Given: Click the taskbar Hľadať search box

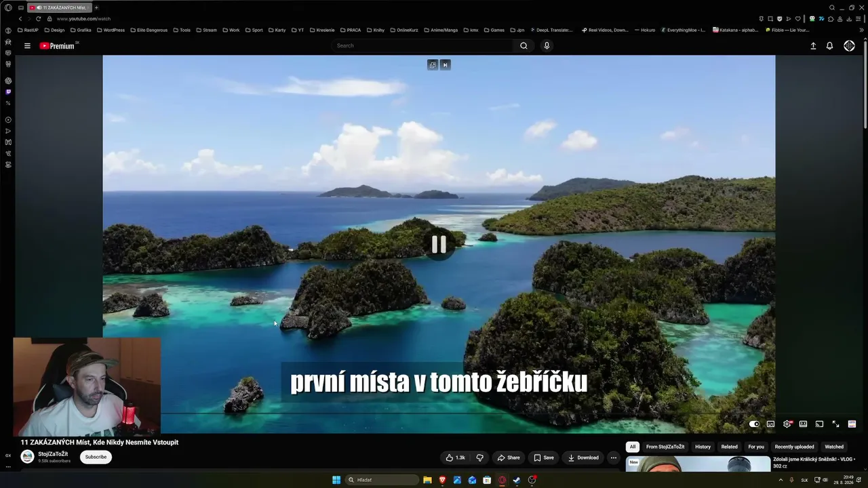Looking at the screenshot, I should (x=382, y=480).
